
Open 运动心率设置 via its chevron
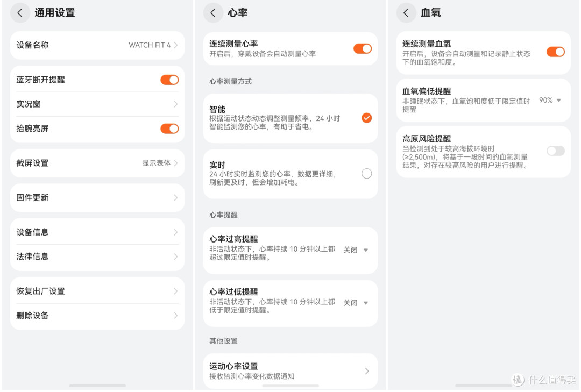(x=367, y=371)
